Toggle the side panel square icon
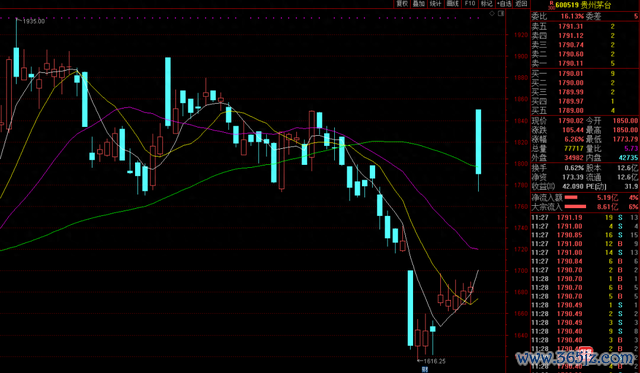The image size is (640, 373). 501,13
